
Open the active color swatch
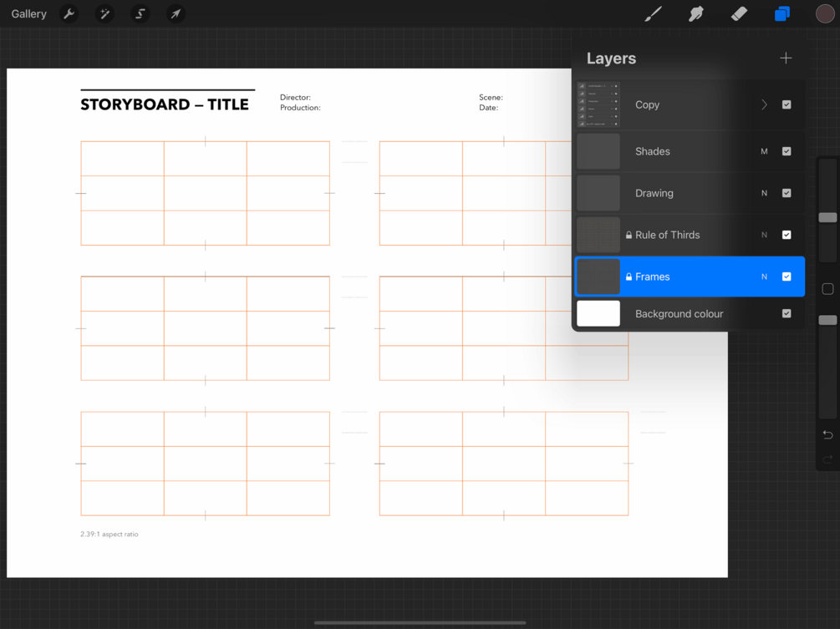[825, 14]
